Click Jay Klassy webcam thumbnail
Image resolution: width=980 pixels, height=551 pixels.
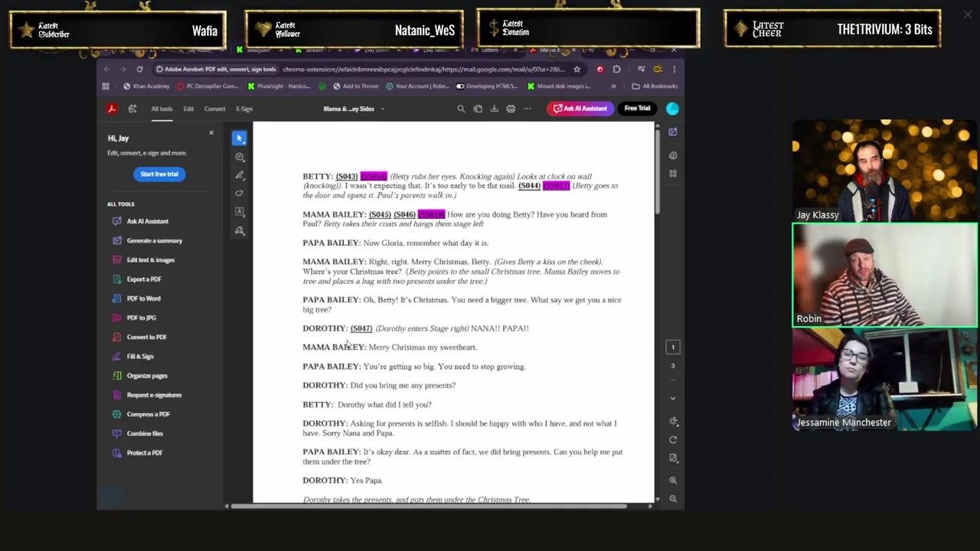885,171
